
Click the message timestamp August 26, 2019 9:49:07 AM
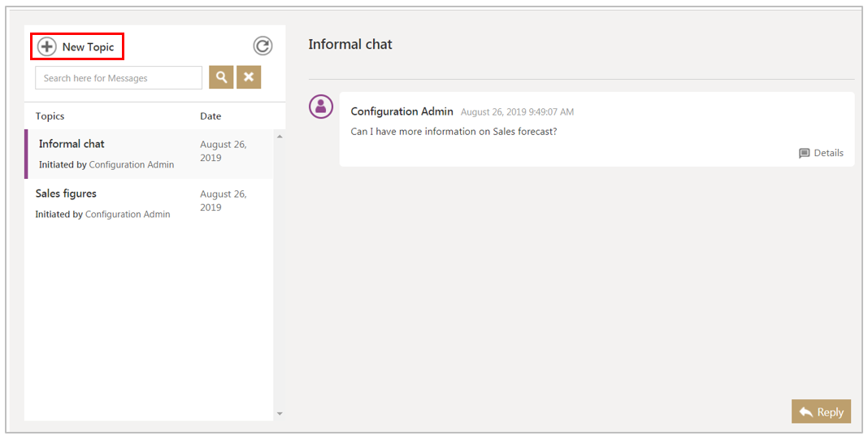517,112
